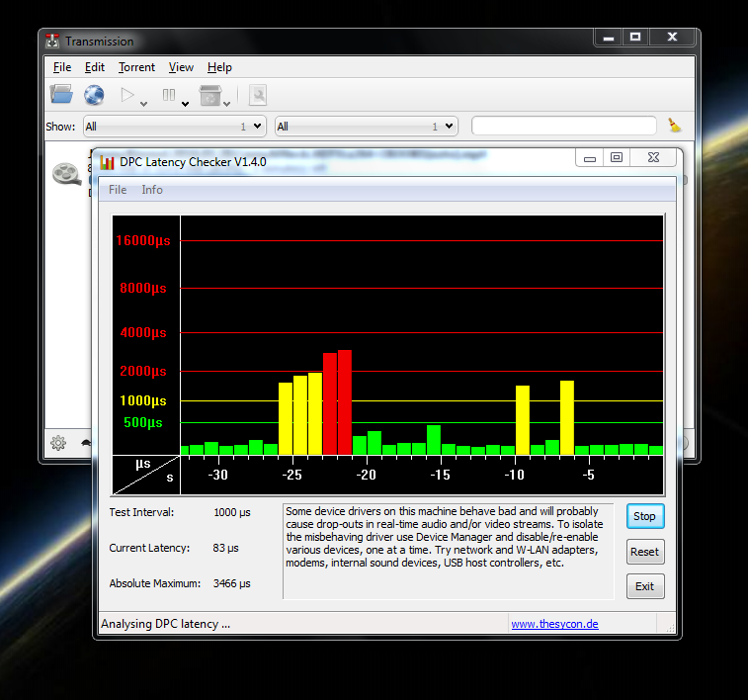Viewport: 748px width, 700px height.
Task: Open the Torrent menu
Action: (136, 67)
